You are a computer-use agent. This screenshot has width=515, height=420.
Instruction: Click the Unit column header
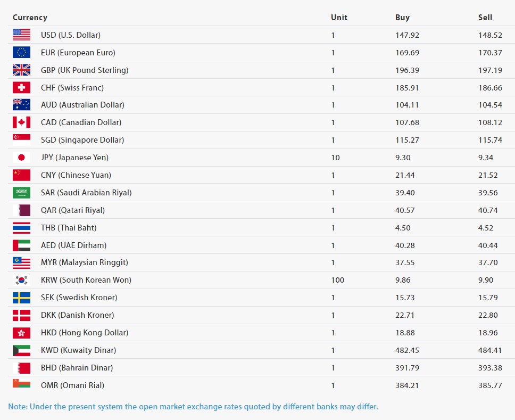pos(339,18)
